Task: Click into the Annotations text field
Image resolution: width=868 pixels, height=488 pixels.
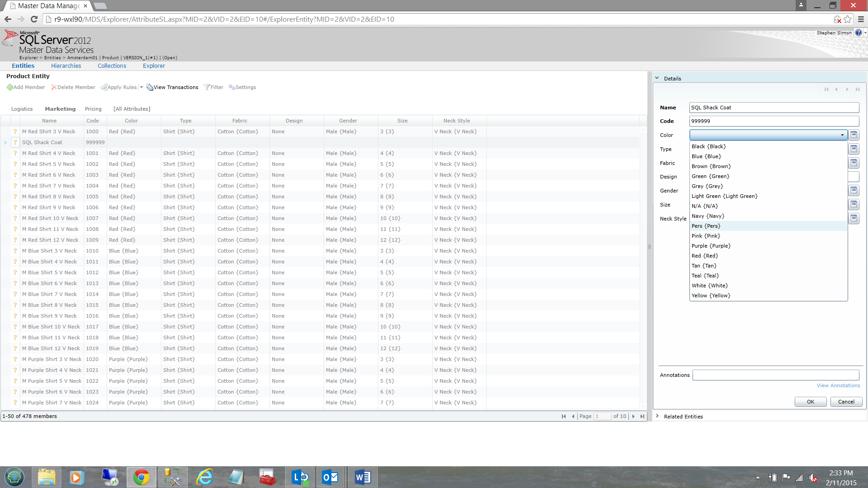Action: [x=775, y=375]
